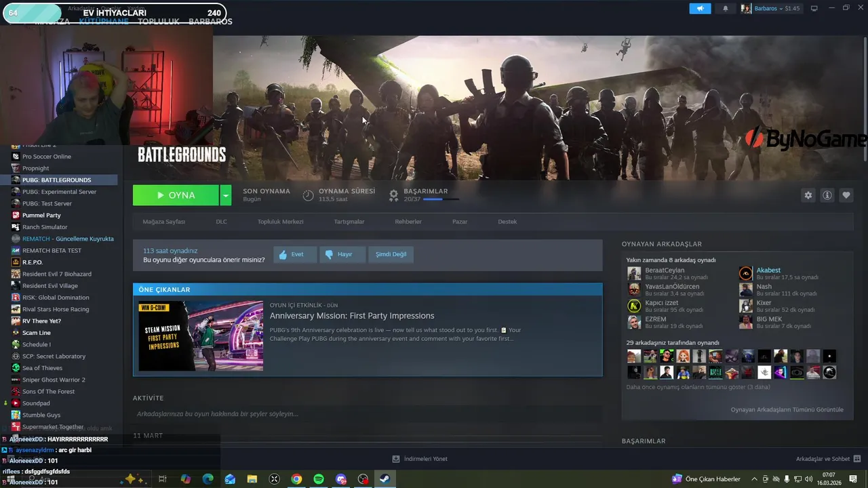This screenshot has height=488, width=868.
Task: Click the Sea of Thieves game icon
Action: click(16, 368)
